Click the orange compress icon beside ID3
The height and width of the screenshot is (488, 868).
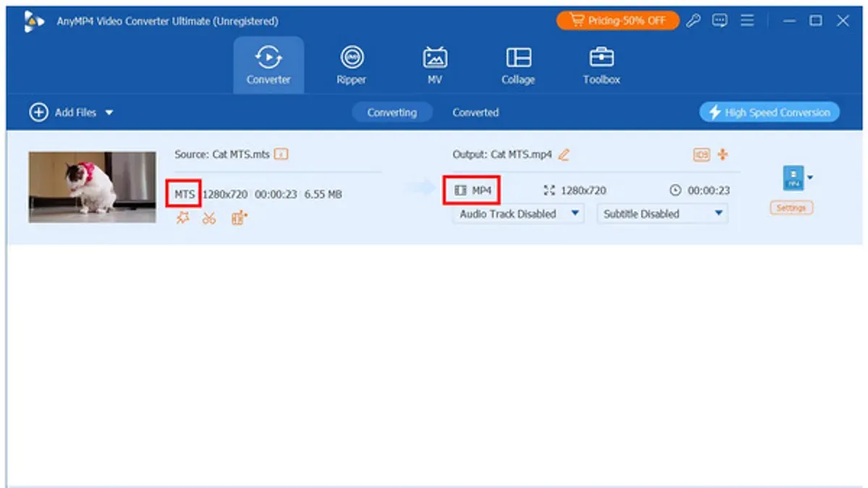coord(723,155)
